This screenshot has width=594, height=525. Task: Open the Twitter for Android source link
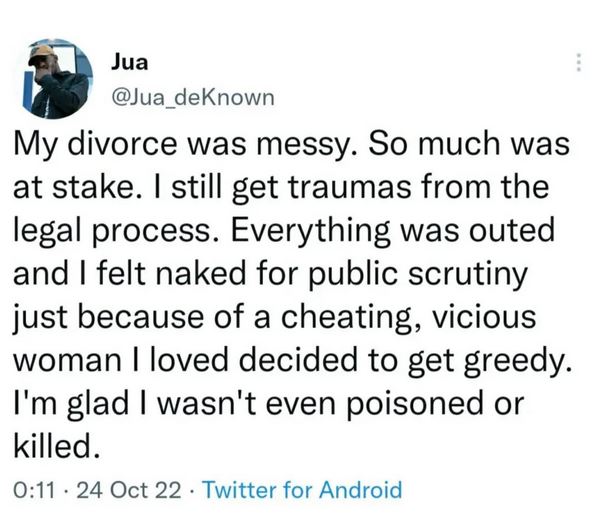tap(302, 489)
